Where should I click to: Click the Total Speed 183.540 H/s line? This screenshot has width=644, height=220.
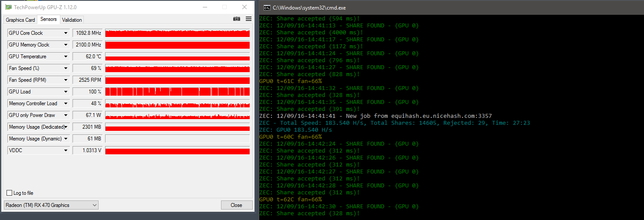coord(394,123)
